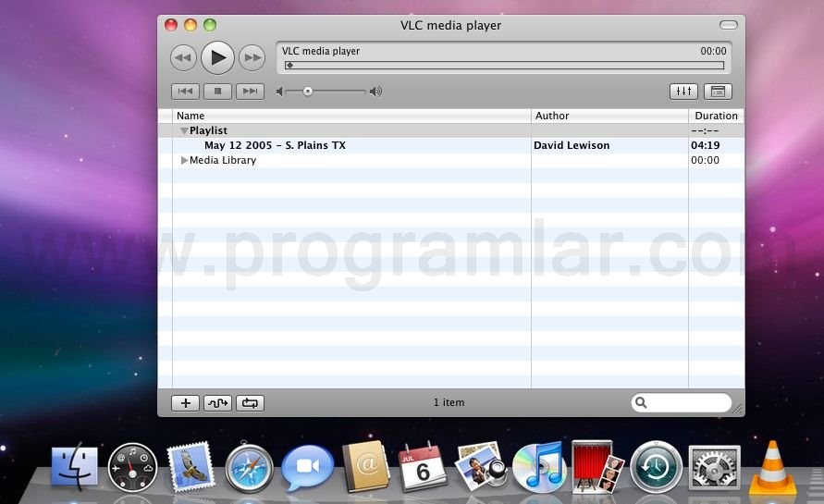Collapse the Playlist disclosure triangle
The width and height of the screenshot is (824, 504).
coord(184,130)
